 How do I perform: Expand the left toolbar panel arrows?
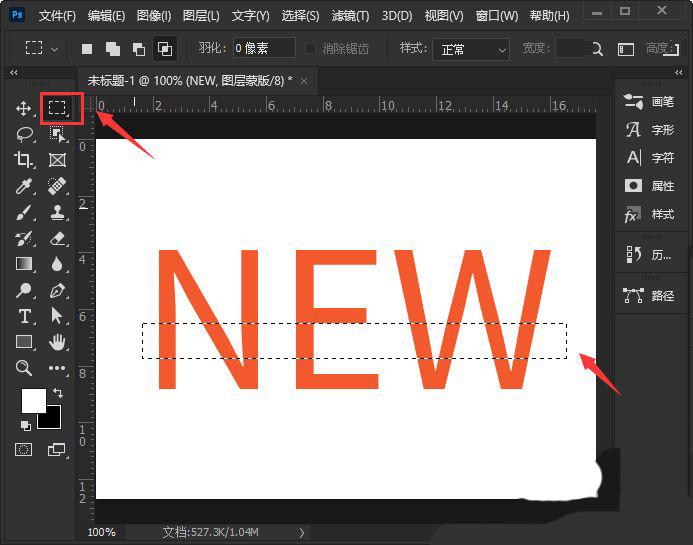point(14,72)
